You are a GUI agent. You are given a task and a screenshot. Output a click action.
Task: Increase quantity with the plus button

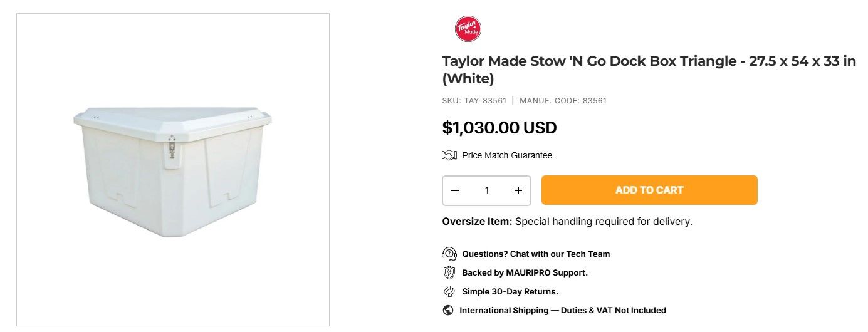point(518,190)
